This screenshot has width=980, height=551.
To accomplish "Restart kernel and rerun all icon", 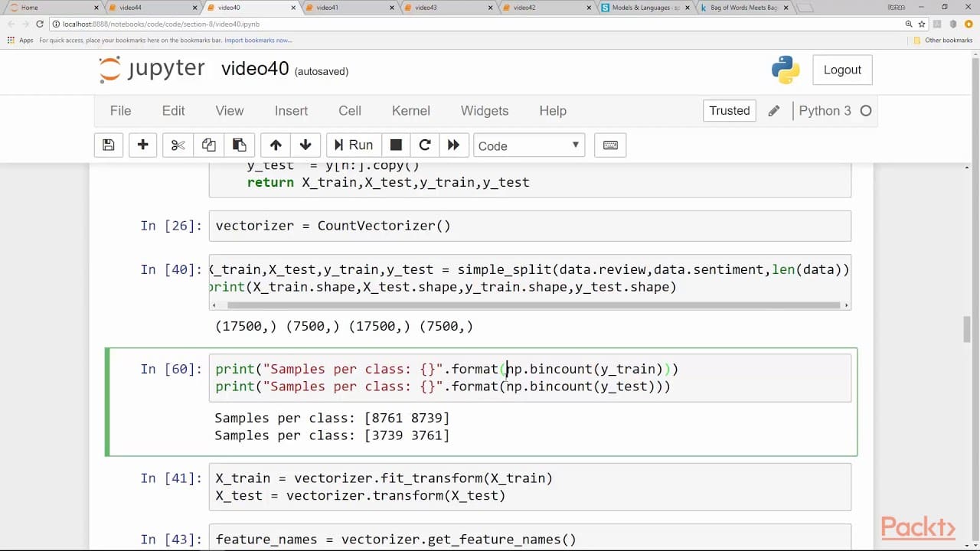I will click(453, 145).
